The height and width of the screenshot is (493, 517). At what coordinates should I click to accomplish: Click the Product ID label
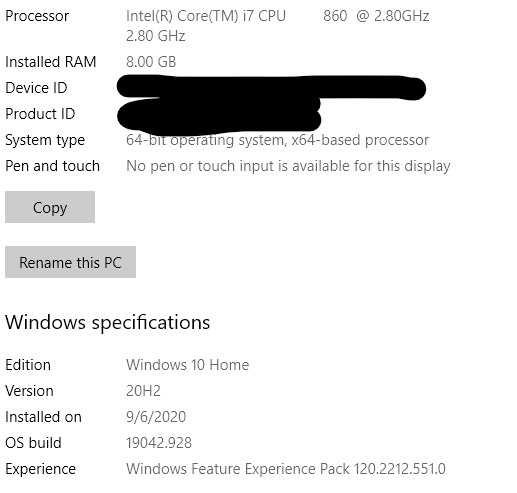pos(40,114)
